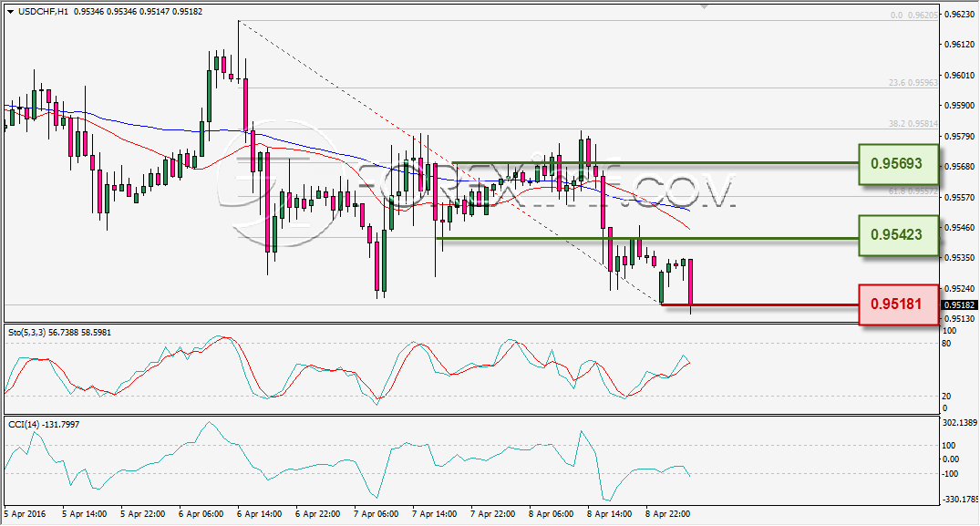Click Stochastic scale label 80

pos(946,344)
